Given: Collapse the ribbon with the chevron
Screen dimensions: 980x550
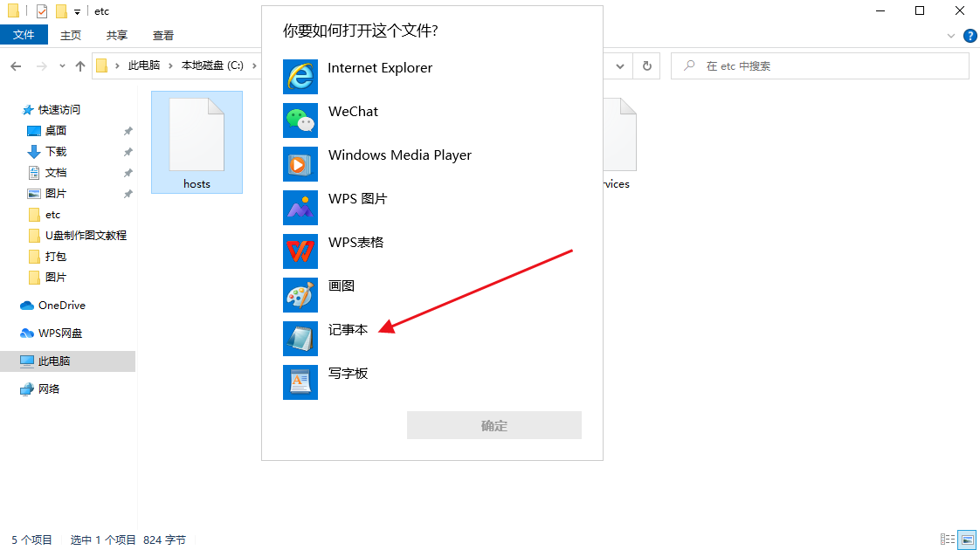Looking at the screenshot, I should click(952, 35).
